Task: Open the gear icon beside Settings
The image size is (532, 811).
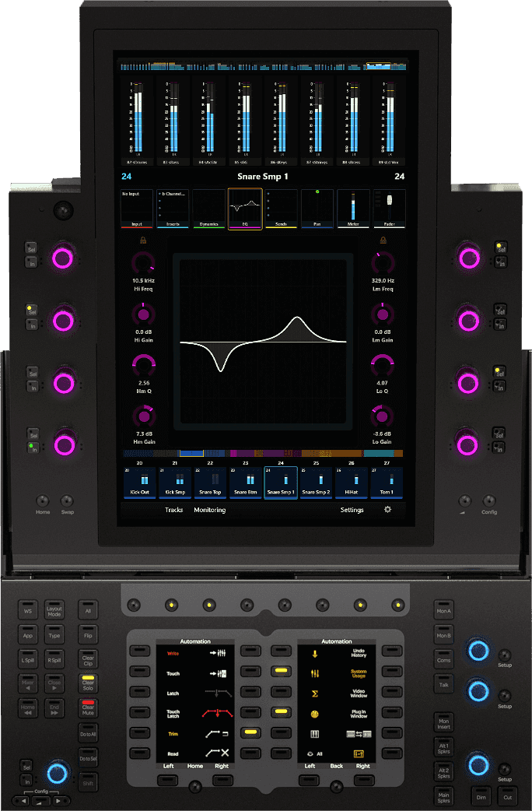Action: coord(387,510)
